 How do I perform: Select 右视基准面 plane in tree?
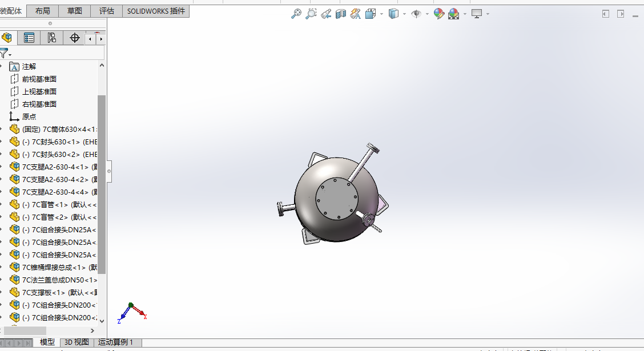(x=39, y=104)
